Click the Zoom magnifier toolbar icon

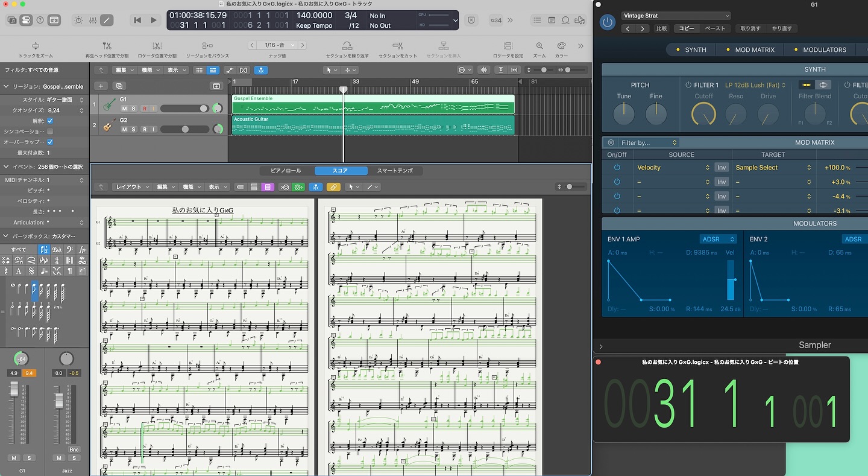point(539,46)
